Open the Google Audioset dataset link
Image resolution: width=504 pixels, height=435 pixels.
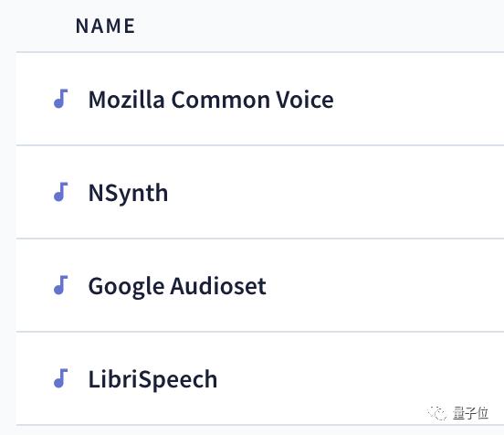coord(177,286)
